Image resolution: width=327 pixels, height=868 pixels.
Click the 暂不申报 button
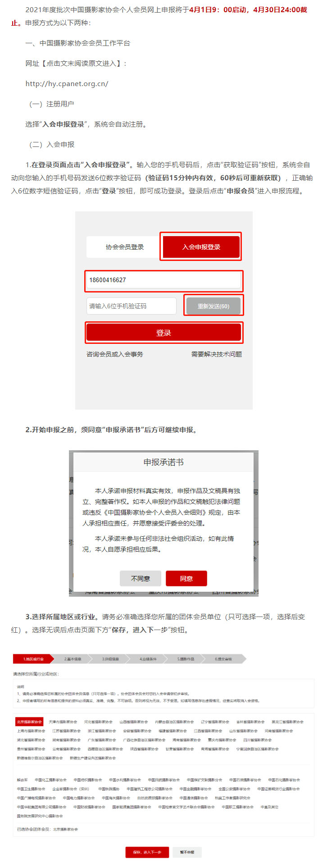187,852
